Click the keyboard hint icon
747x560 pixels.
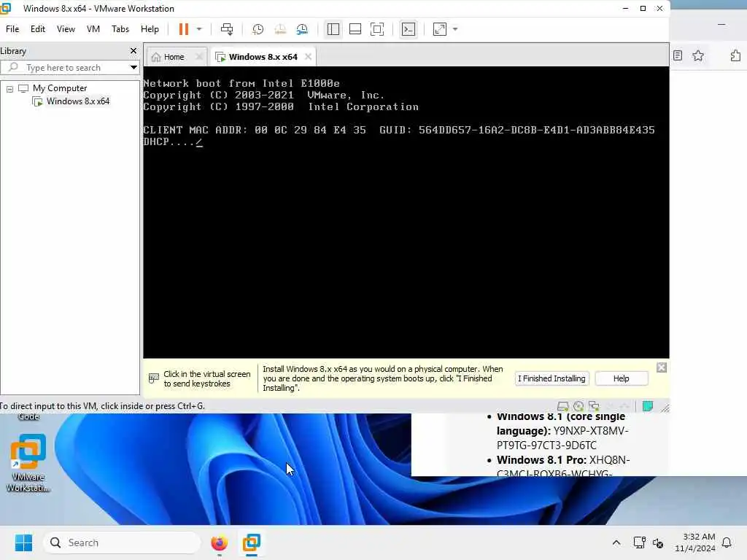pos(153,378)
